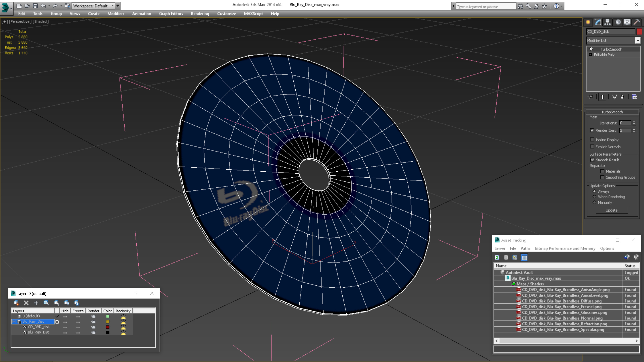
Task: Click the Redo arrow icon
Action: click(55, 6)
